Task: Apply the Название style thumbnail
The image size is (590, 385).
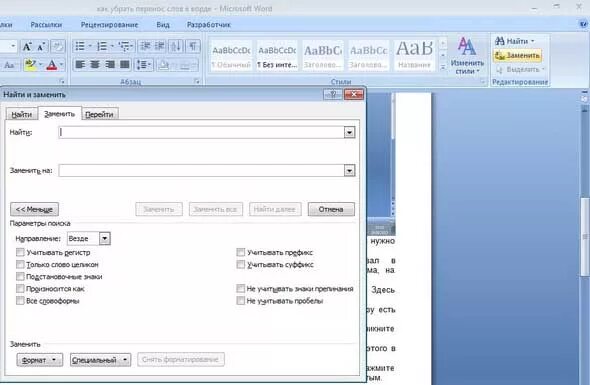Action: click(x=414, y=55)
